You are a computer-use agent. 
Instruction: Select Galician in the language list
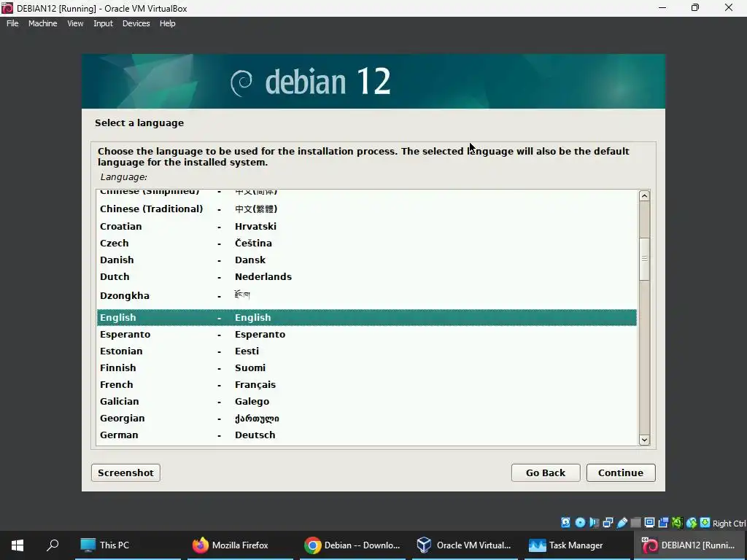366,402
